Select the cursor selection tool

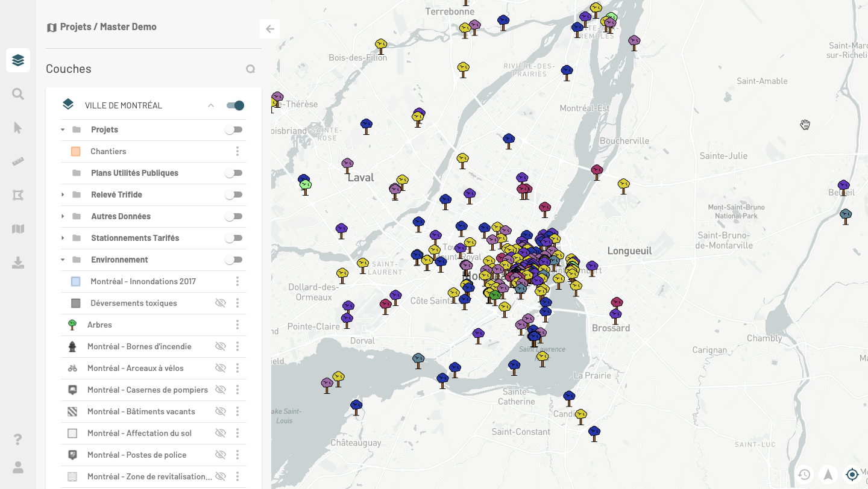click(x=18, y=128)
